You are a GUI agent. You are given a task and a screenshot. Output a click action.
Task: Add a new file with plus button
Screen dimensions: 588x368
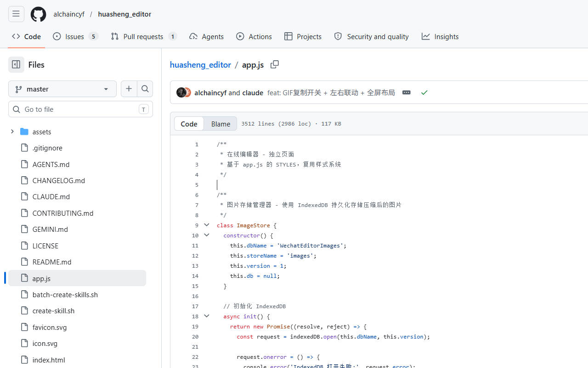[129, 89]
